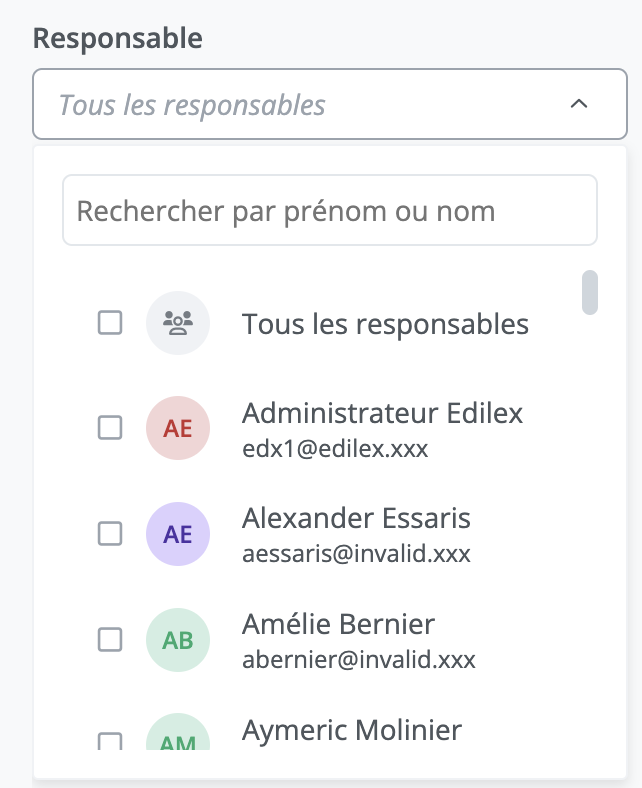Enable the Amélie Bernier checkbox
The width and height of the screenshot is (642, 788).
coord(110,640)
